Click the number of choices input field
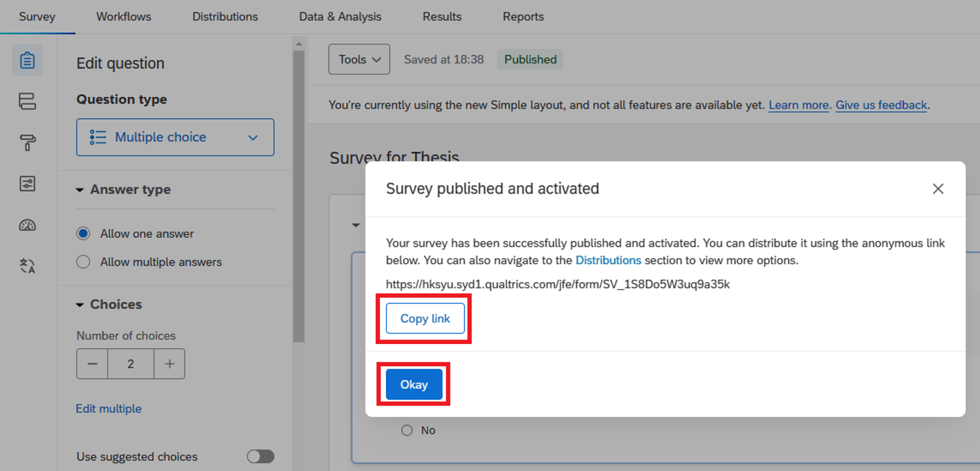The image size is (980, 471). (x=131, y=364)
